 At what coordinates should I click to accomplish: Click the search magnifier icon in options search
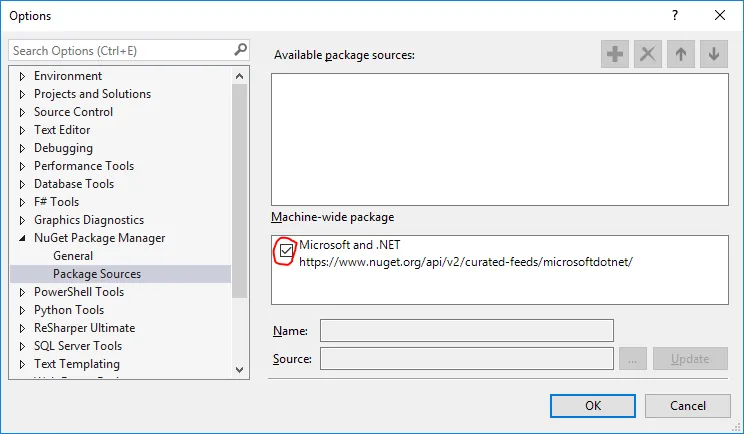[240, 49]
